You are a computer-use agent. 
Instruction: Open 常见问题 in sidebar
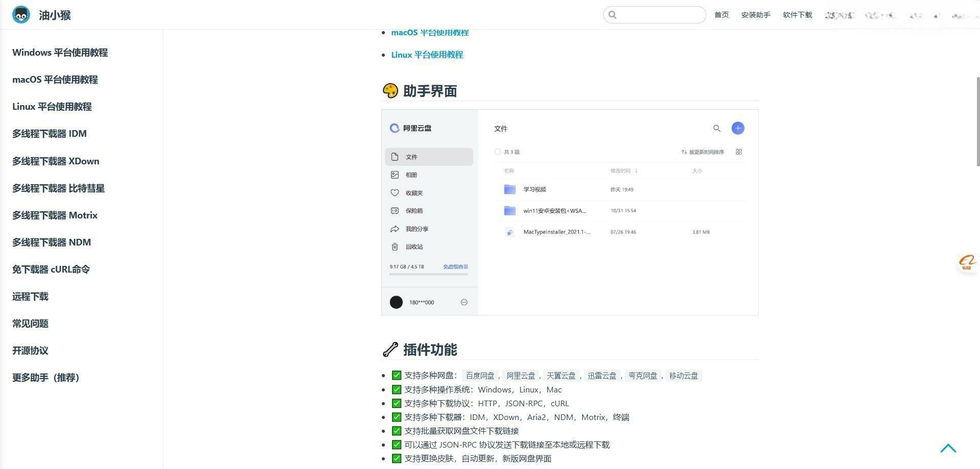click(x=30, y=324)
